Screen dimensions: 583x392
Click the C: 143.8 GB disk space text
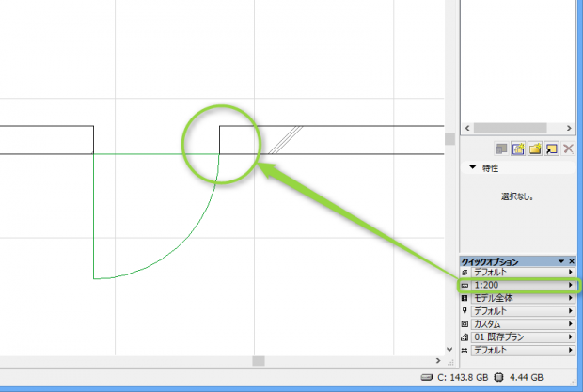tap(463, 378)
